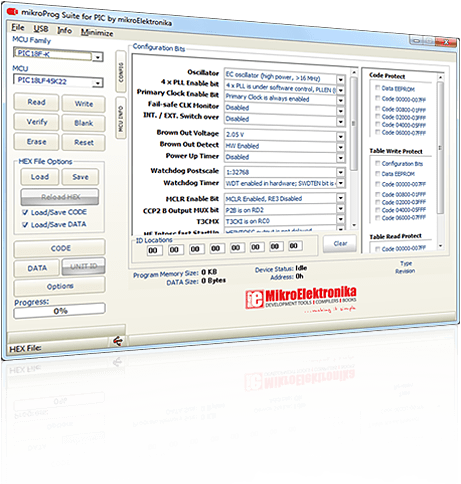
Task: Enable Code Protect Code 06000-07FFF checkbox
Action: (x=378, y=132)
